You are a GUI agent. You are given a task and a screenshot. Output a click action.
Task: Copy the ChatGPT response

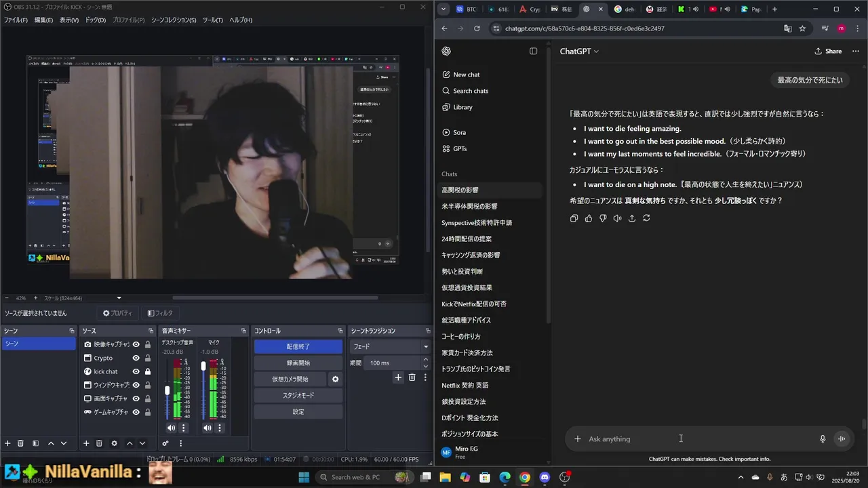[x=574, y=218]
